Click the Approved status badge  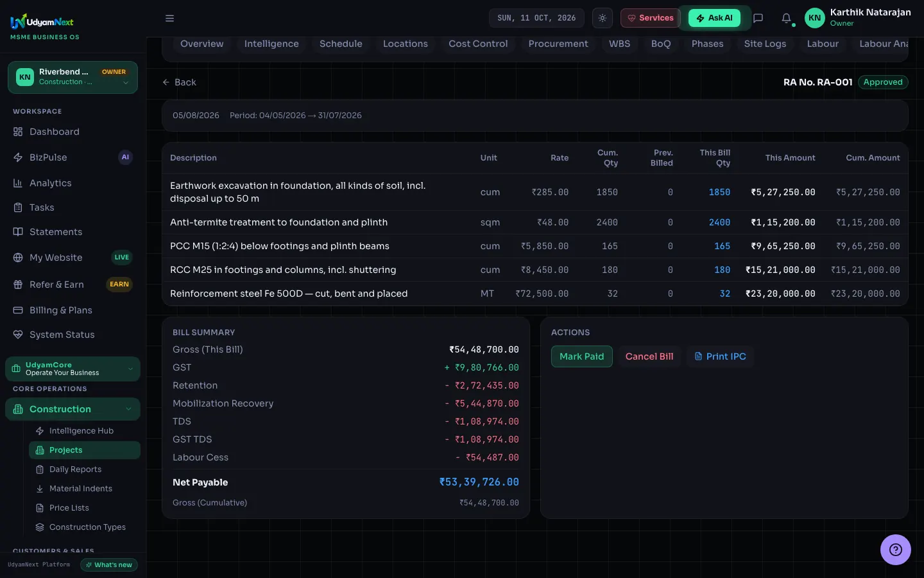[x=883, y=82]
